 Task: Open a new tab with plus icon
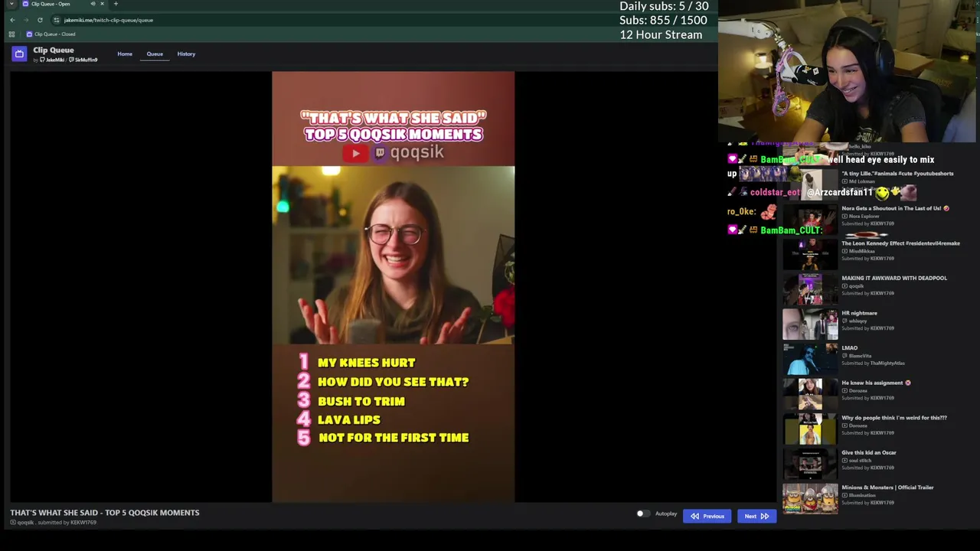[x=116, y=4]
